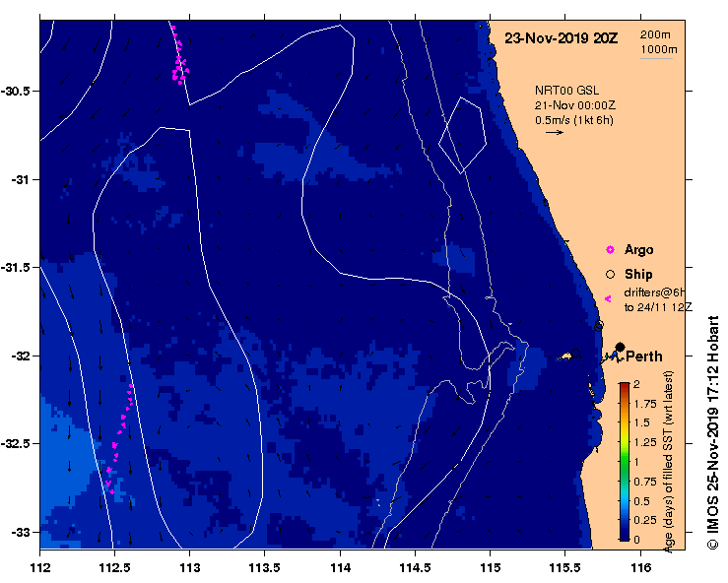The width and height of the screenshot is (728, 583).
Task: Click the latitude label -32
Action: [20, 356]
